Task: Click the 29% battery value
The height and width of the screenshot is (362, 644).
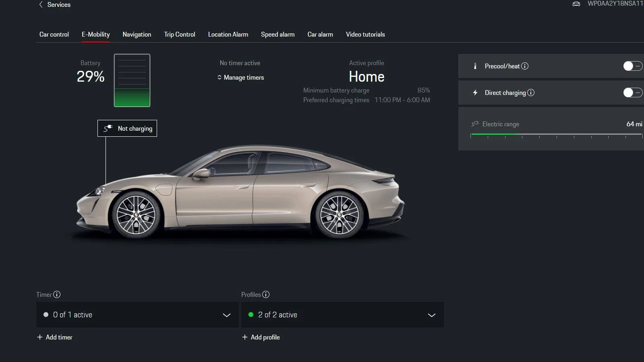Action: click(x=91, y=76)
